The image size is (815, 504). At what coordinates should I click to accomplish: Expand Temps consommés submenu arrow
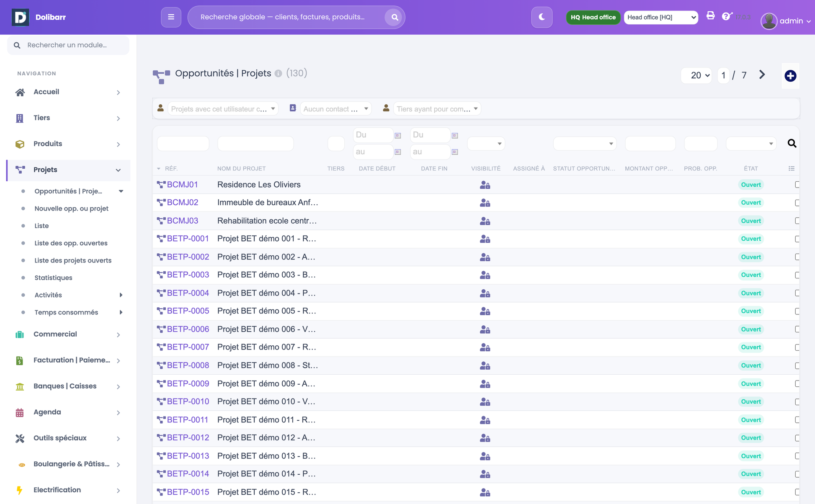pyautogui.click(x=121, y=312)
